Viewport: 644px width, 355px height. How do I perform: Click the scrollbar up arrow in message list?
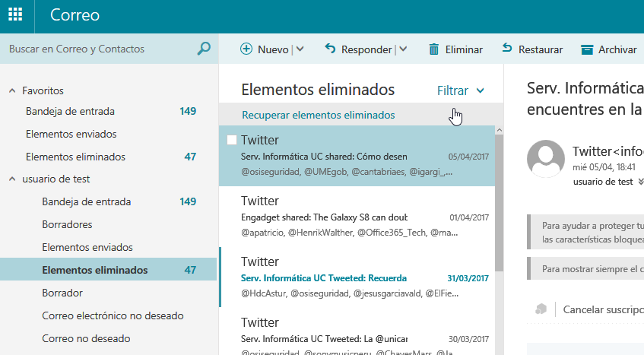coord(499,130)
